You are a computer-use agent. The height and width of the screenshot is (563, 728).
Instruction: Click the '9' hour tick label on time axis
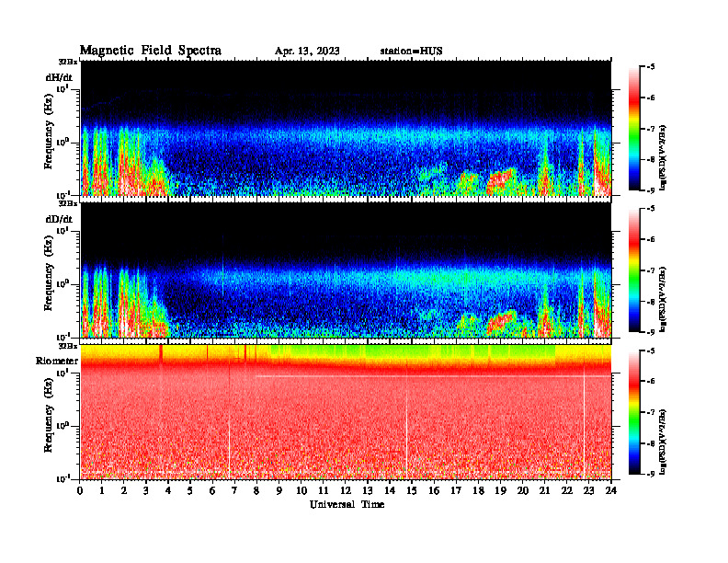(x=279, y=490)
